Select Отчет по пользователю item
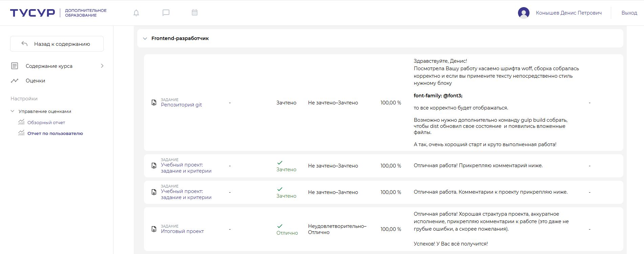The image size is (644, 254). click(x=55, y=133)
